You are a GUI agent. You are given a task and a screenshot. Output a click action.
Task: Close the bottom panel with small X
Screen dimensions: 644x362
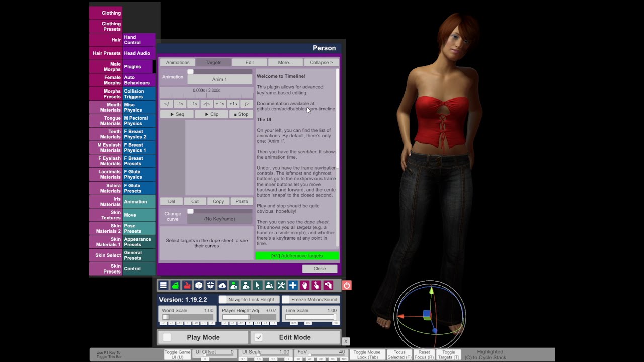[346, 341]
